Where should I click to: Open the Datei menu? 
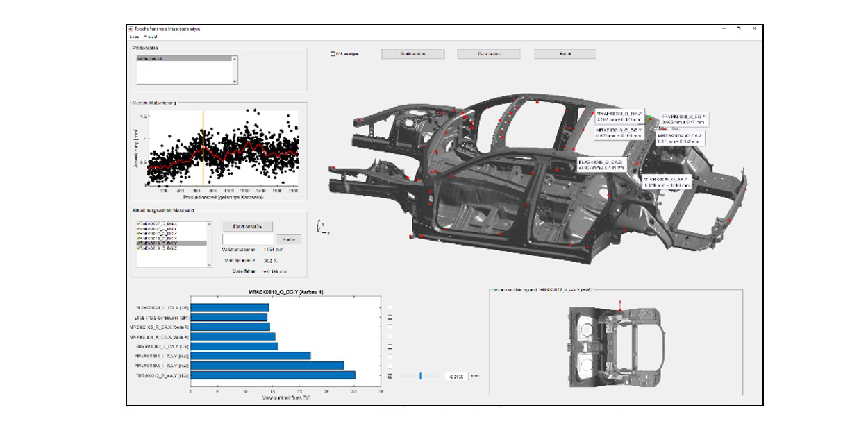(x=133, y=36)
